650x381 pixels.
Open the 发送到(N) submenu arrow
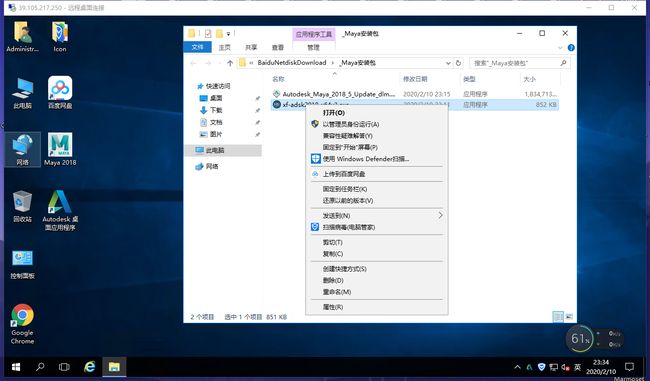(x=440, y=215)
